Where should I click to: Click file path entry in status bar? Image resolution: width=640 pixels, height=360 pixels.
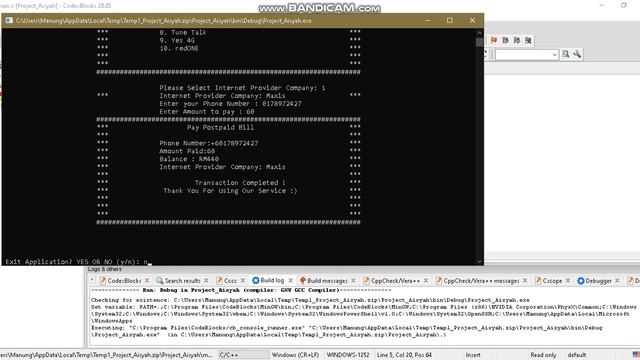point(107,355)
